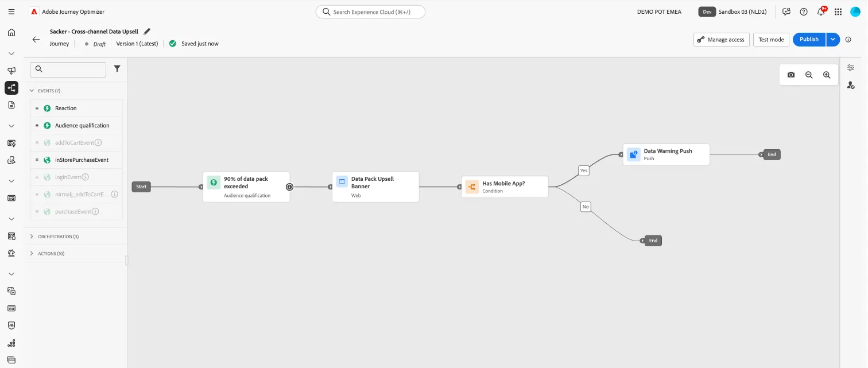
Task: Take a canvas snapshot with the camera icon
Action: [x=791, y=75]
